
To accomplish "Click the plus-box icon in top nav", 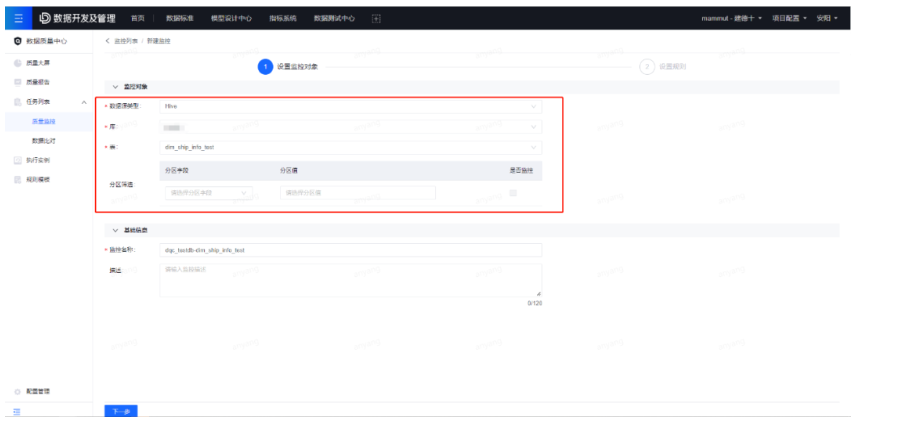I will point(376,19).
